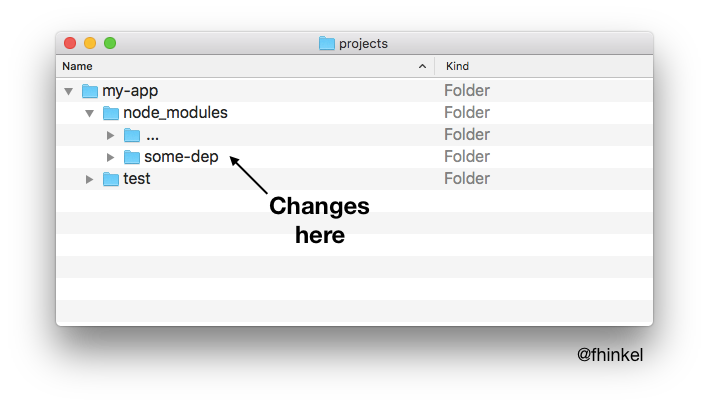Collapse the node_modules disclosure triangle
Screen dimensions: 709x406
(x=90, y=113)
